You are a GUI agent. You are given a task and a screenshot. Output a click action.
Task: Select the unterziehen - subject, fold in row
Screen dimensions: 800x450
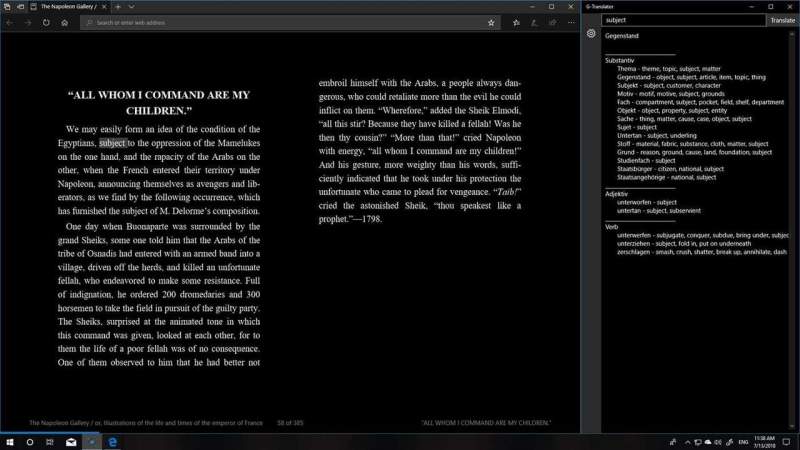point(684,244)
